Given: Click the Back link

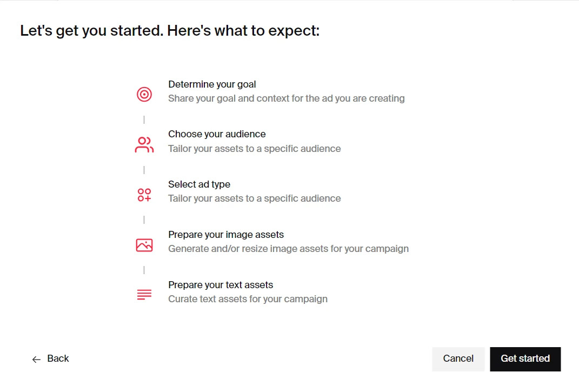Looking at the screenshot, I should pos(57,358).
